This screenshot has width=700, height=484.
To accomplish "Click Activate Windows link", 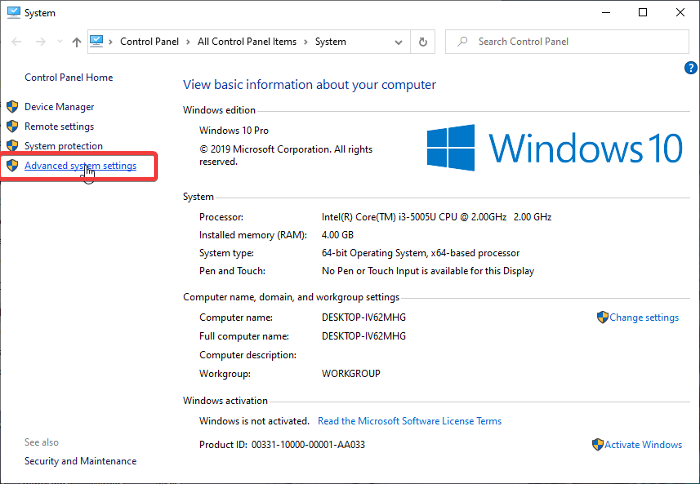I will coord(643,444).
